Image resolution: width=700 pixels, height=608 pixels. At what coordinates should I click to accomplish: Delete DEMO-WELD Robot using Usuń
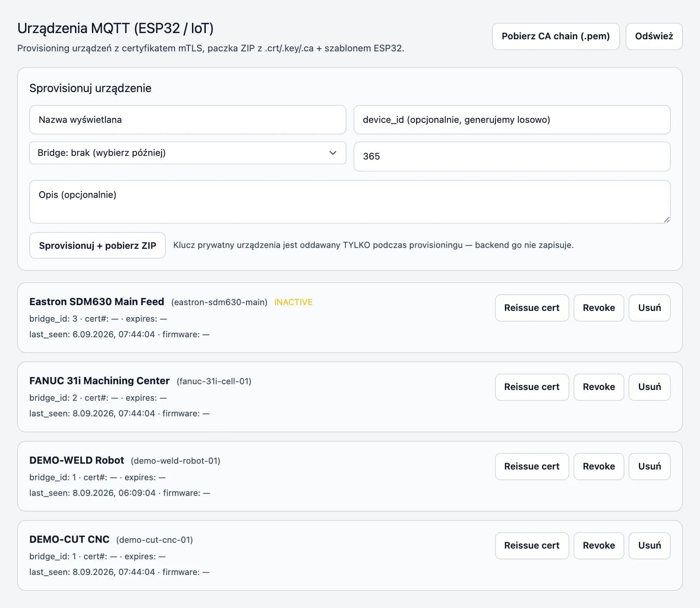(x=650, y=466)
